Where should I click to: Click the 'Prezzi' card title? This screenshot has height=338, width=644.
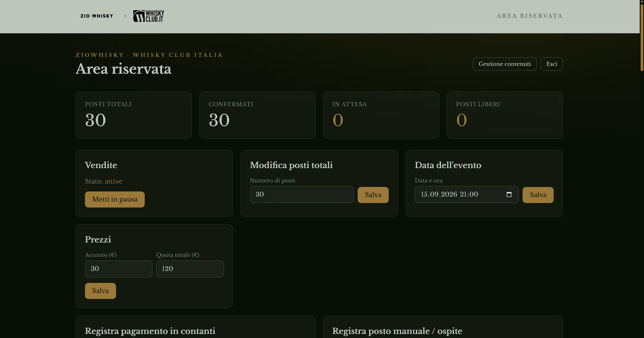(98, 240)
